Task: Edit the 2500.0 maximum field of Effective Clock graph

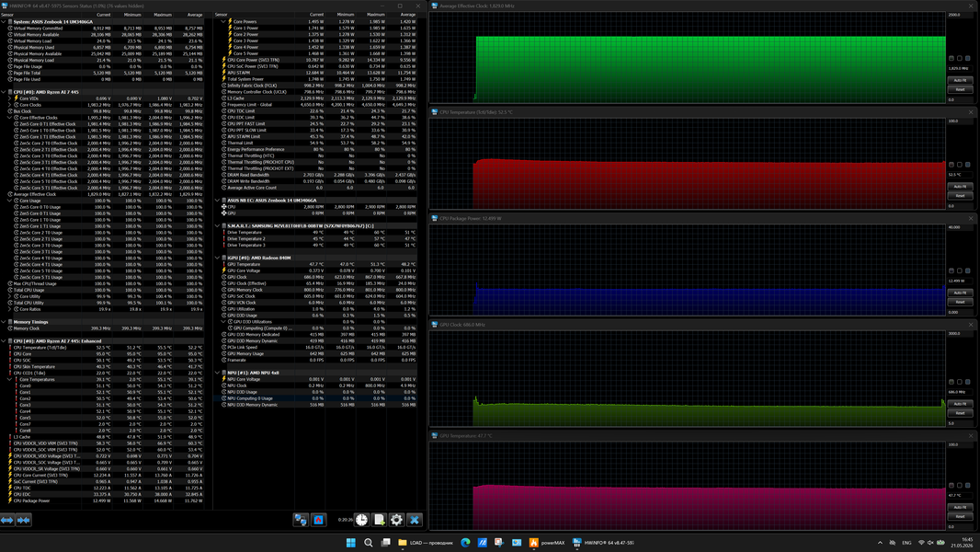Action: pos(960,15)
